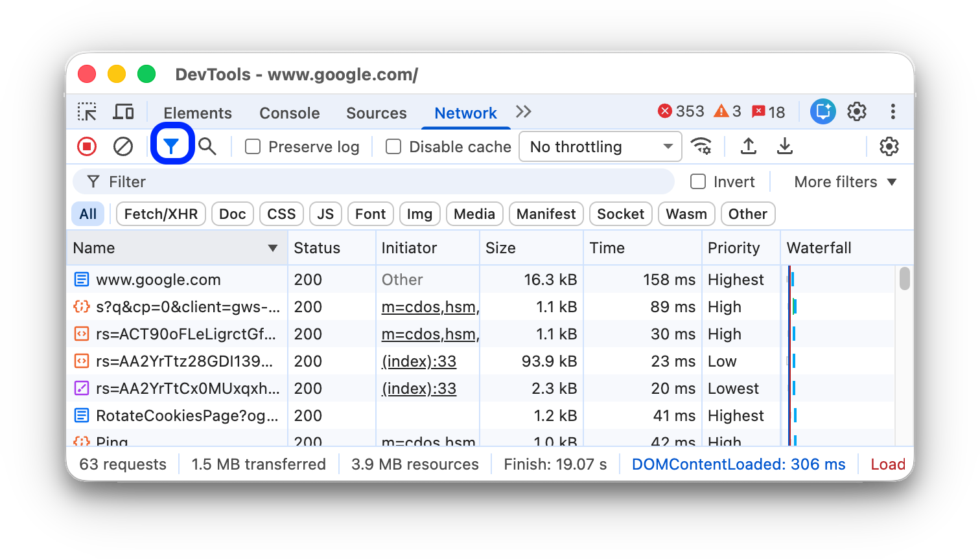Screen dimensions: 980x559
Task: Switch to the Console tab
Action: [x=290, y=113]
